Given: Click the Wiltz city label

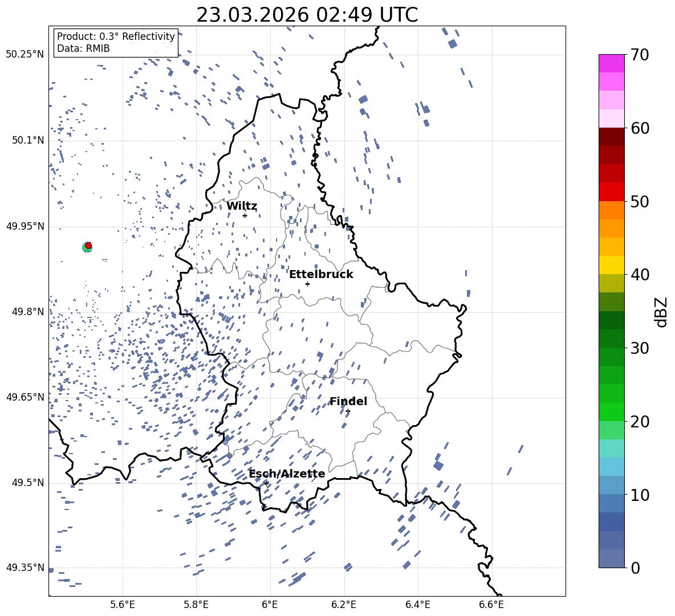Looking at the screenshot, I should point(242,206).
